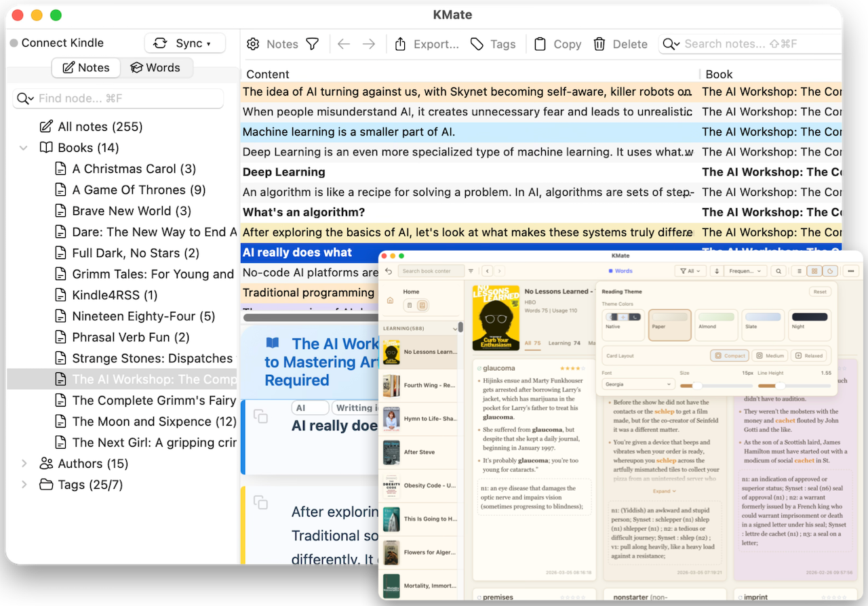
Task: Reset the reading theme
Action: [820, 291]
